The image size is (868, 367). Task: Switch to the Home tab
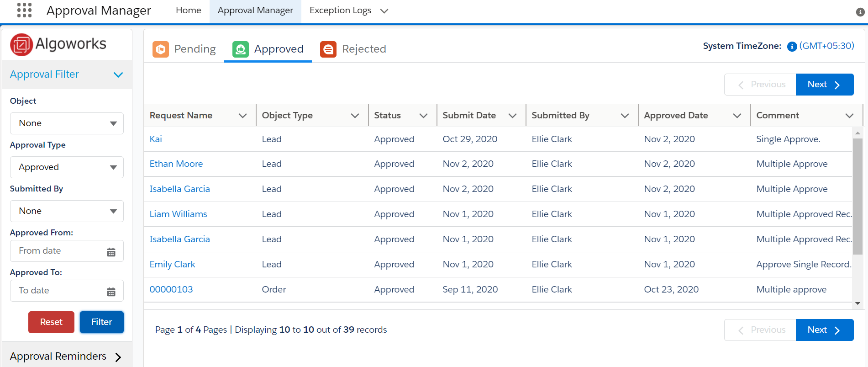tap(188, 11)
